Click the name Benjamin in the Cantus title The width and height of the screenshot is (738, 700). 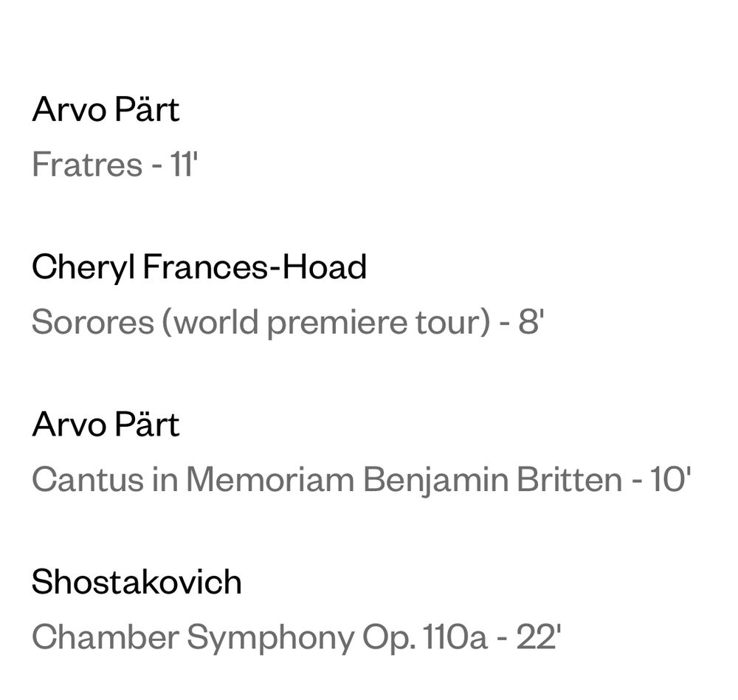(x=436, y=481)
